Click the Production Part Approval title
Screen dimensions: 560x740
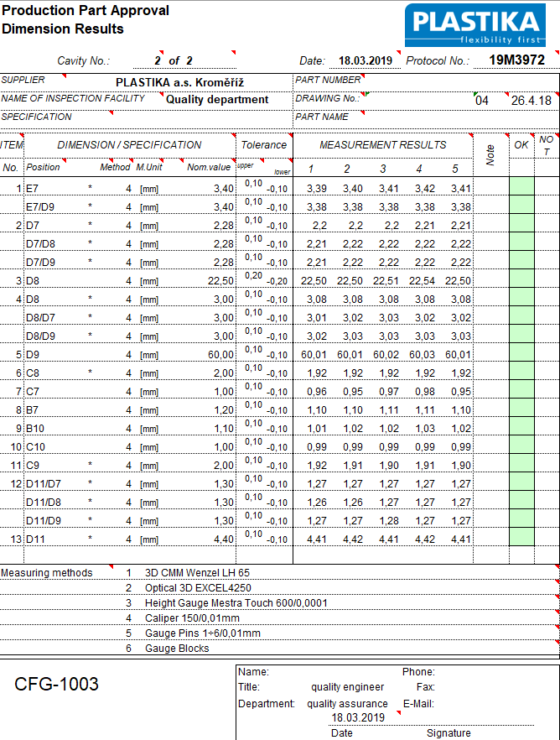point(86,10)
